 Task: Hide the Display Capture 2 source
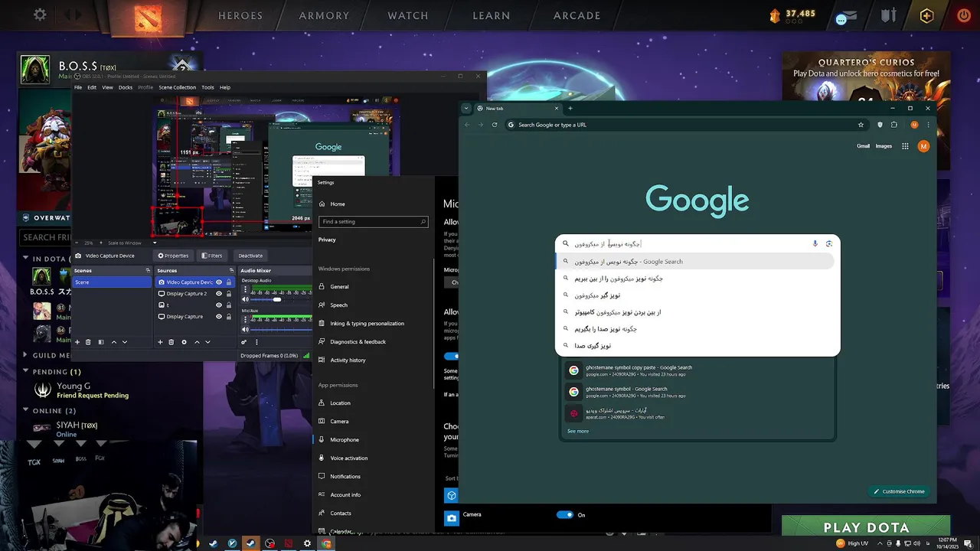pyautogui.click(x=219, y=294)
